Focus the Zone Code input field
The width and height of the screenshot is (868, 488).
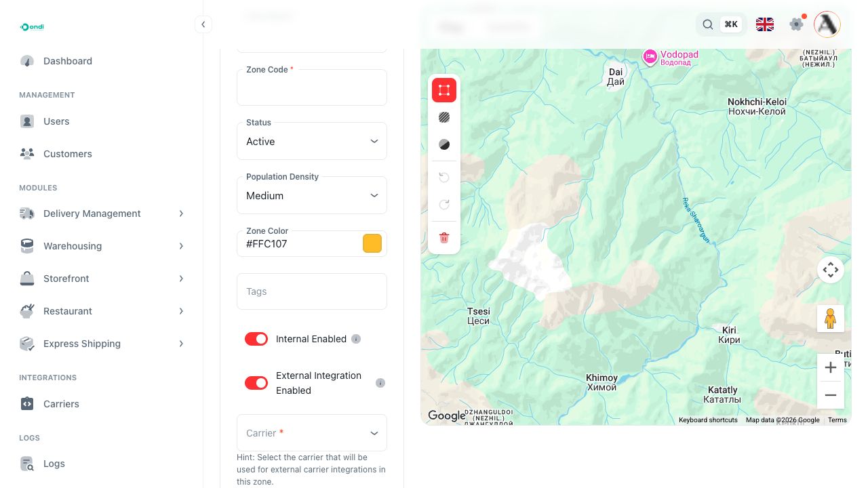point(312,87)
